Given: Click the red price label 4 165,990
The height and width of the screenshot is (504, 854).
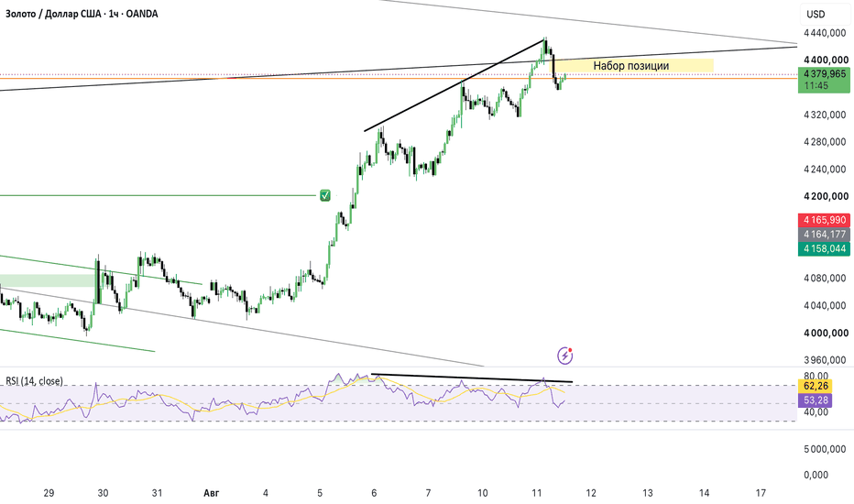Looking at the screenshot, I should [825, 220].
